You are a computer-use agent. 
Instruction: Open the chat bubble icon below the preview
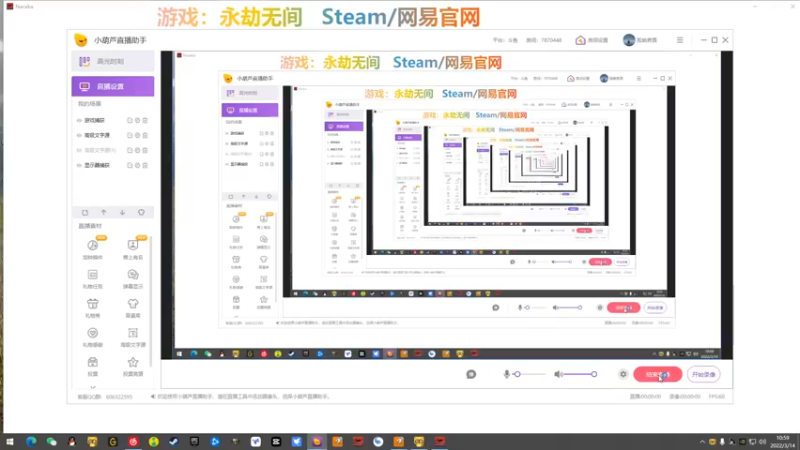coord(471,374)
